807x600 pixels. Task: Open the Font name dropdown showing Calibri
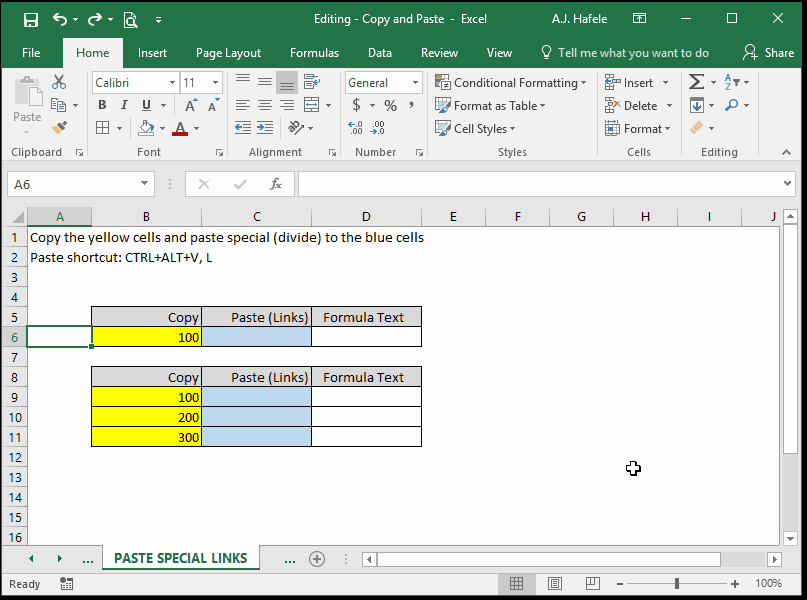pyautogui.click(x=172, y=83)
